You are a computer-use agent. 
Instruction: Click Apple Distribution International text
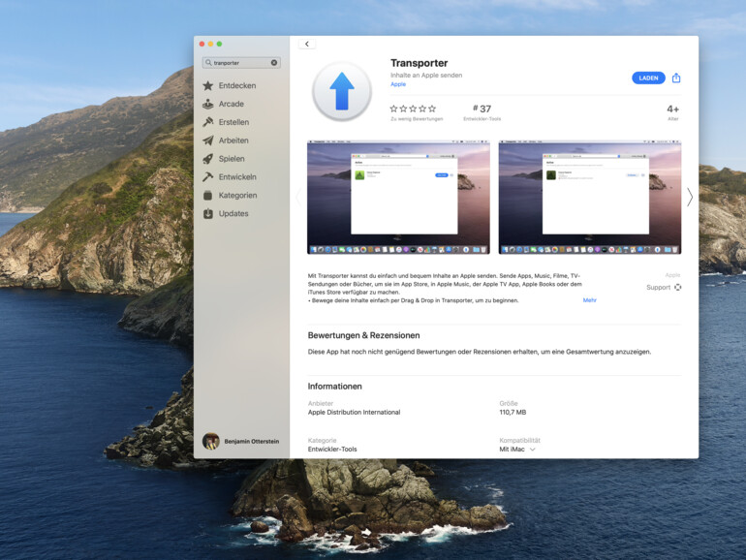354,413
